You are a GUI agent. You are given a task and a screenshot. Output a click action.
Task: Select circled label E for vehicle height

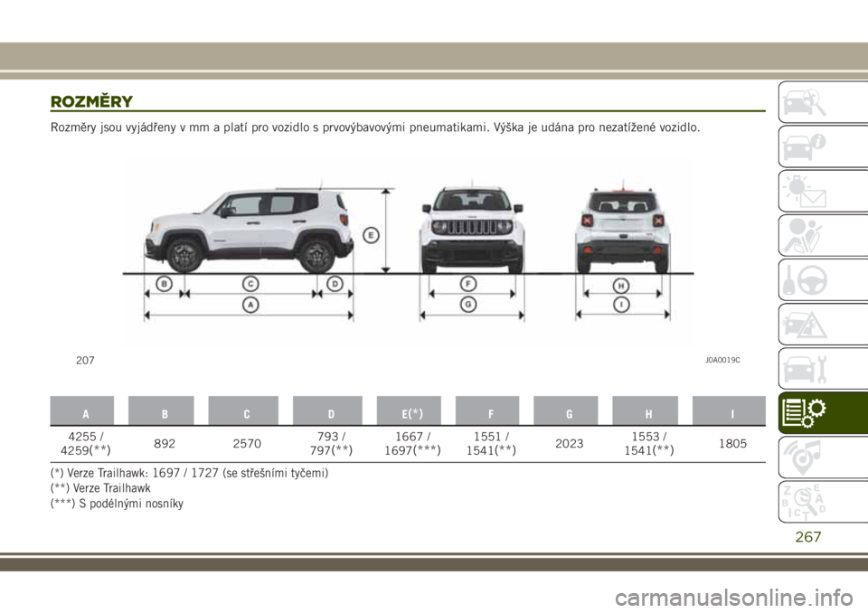(x=371, y=235)
